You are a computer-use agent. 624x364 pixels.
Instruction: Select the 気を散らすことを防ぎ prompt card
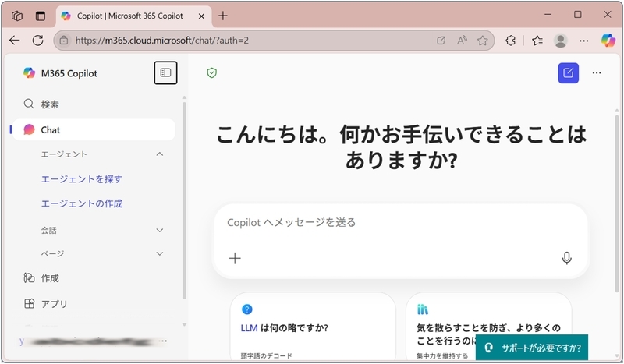(x=489, y=327)
